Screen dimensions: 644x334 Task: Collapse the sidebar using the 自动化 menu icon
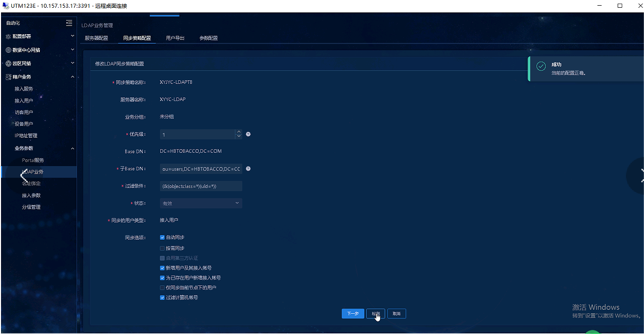coord(69,23)
